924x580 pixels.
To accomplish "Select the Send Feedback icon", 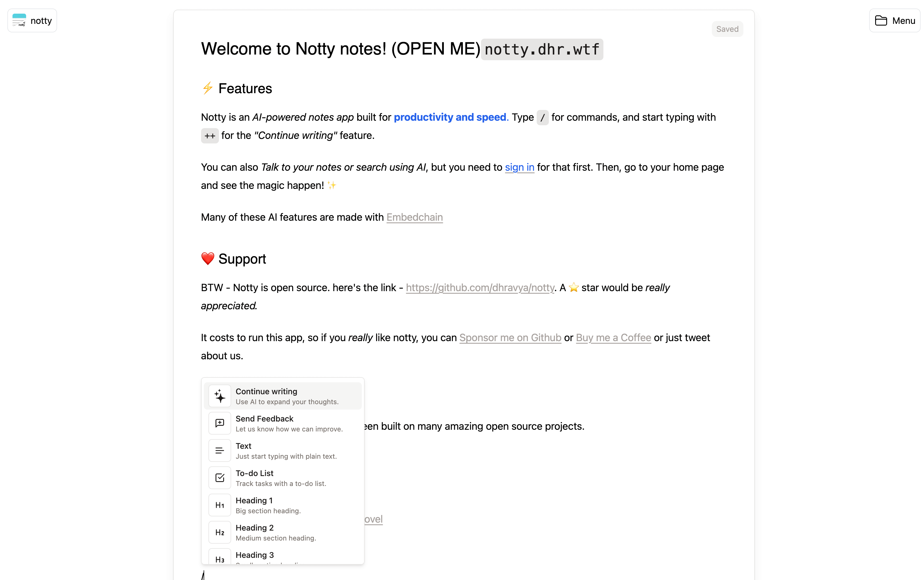I will click(219, 422).
